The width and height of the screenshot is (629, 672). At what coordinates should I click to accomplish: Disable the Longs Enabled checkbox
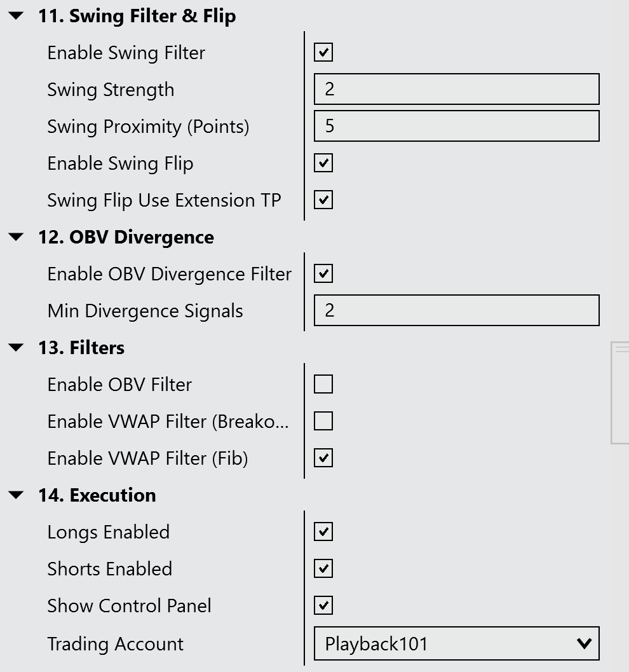(323, 532)
